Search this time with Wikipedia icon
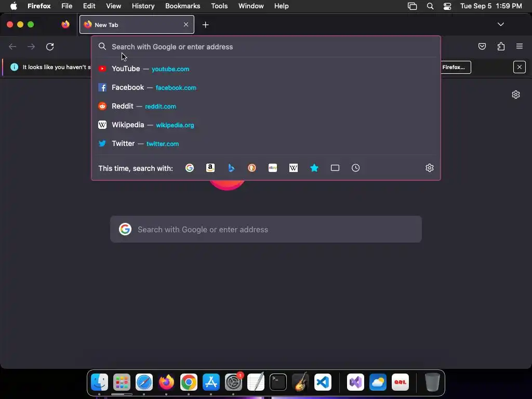This screenshot has width=532, height=399. (x=294, y=168)
